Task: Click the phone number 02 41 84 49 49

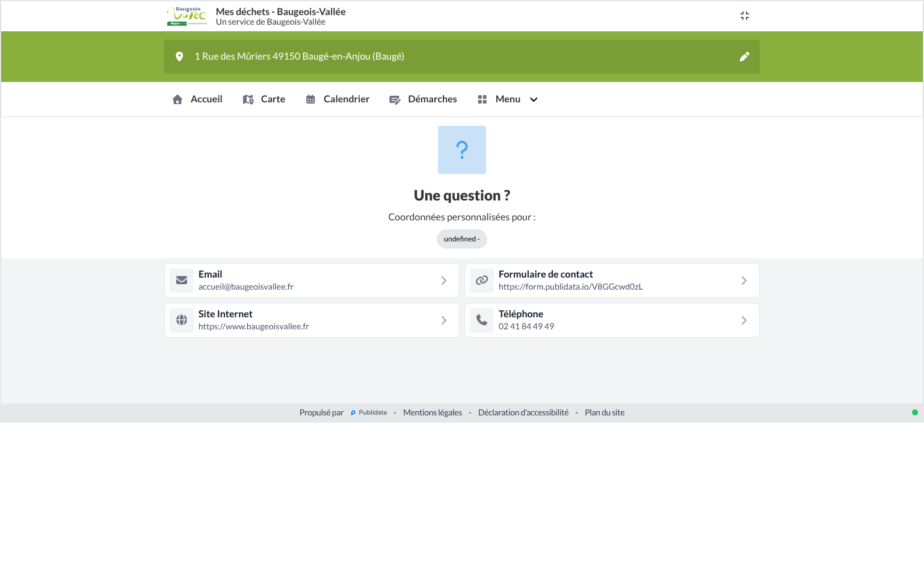Action: (x=526, y=327)
